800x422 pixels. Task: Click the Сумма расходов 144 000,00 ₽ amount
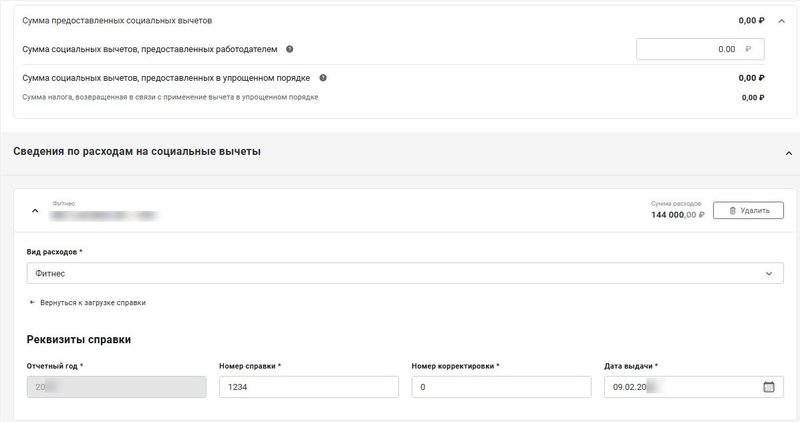coord(677,214)
